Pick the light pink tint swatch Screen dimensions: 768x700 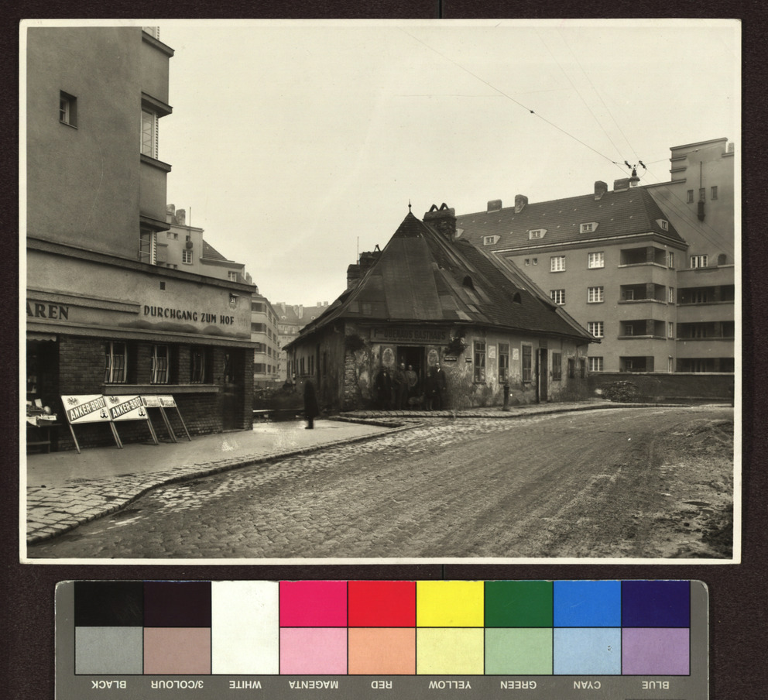[314, 651]
